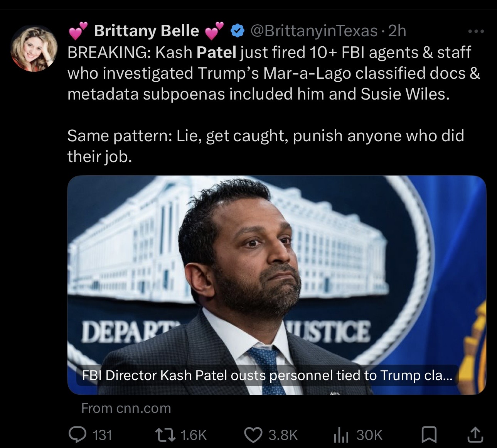
Task: Click the 3.8K likes count
Action: click(x=283, y=435)
